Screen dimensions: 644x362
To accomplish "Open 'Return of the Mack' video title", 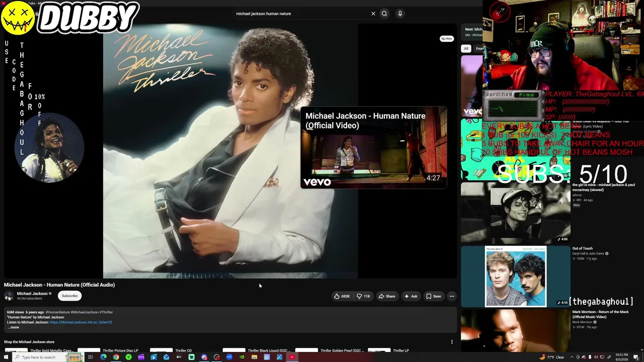I will [600, 314].
